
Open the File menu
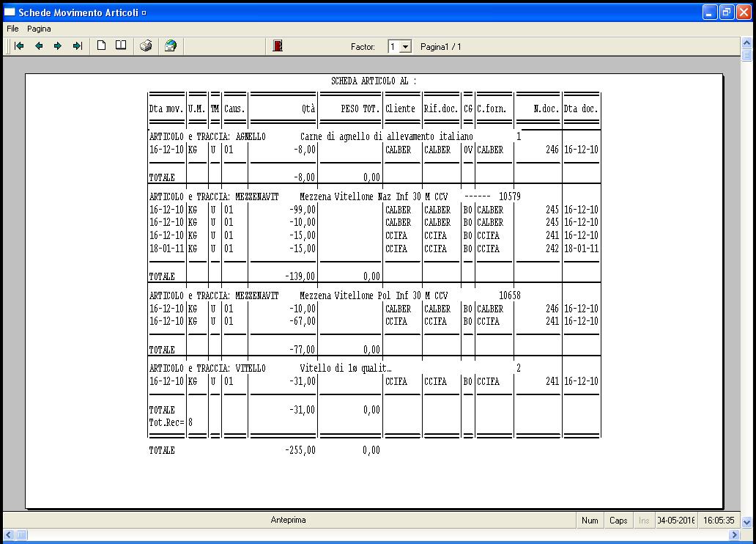point(12,29)
